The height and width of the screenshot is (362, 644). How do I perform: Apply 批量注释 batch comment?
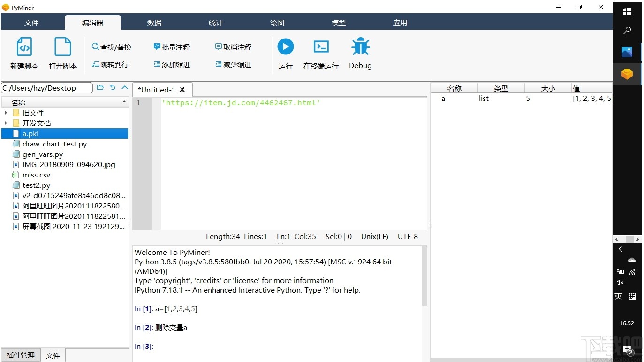tap(172, 46)
